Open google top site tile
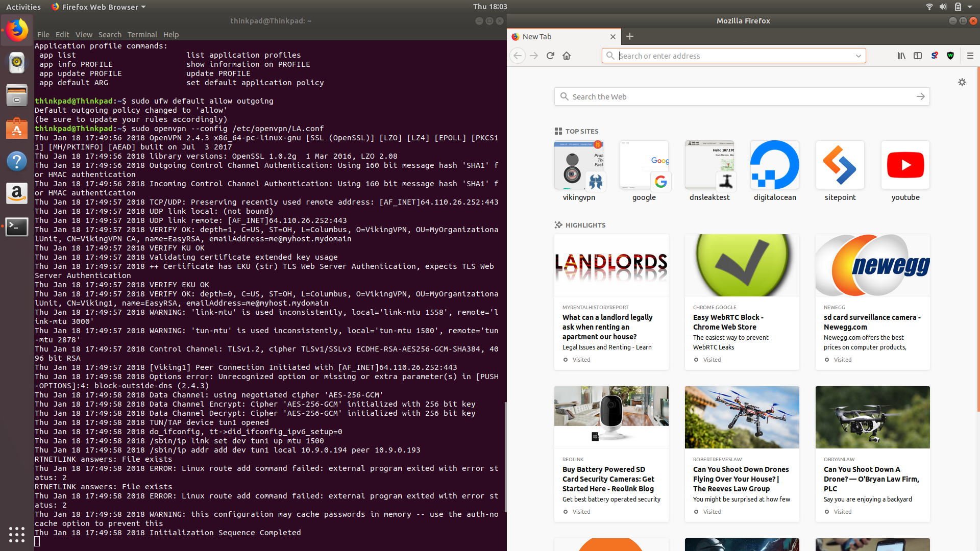 coord(644,171)
